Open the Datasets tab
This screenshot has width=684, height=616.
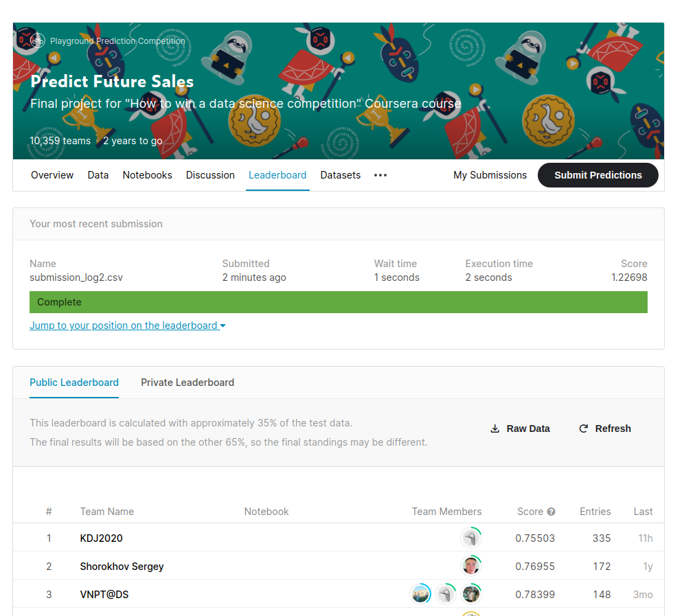(340, 175)
